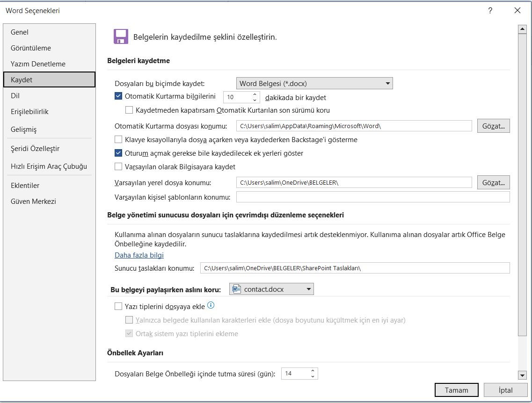The height and width of the screenshot is (403, 532).
Task: Enable Varsayılan olarak Bilgisayara kaydet
Action: (x=118, y=166)
